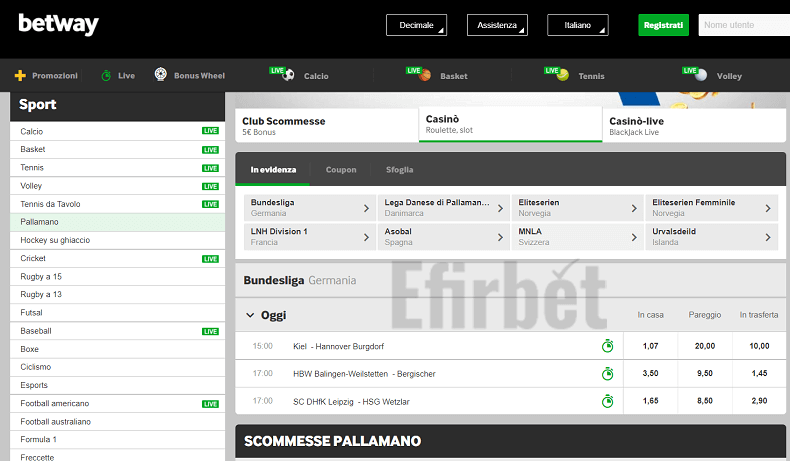This screenshot has height=461, width=790.
Task: Open Kiel - Hannover Burgdorf match
Action: coord(339,347)
